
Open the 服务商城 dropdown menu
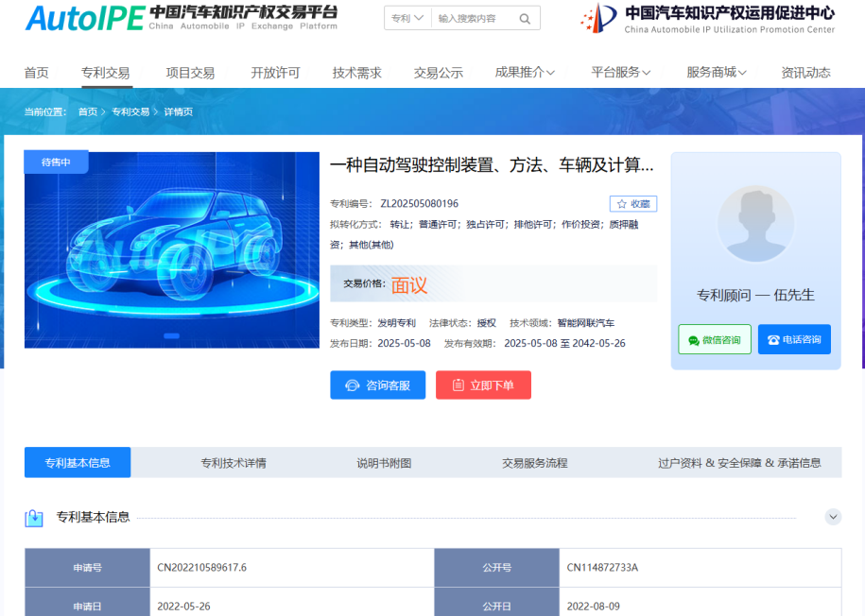[716, 73]
